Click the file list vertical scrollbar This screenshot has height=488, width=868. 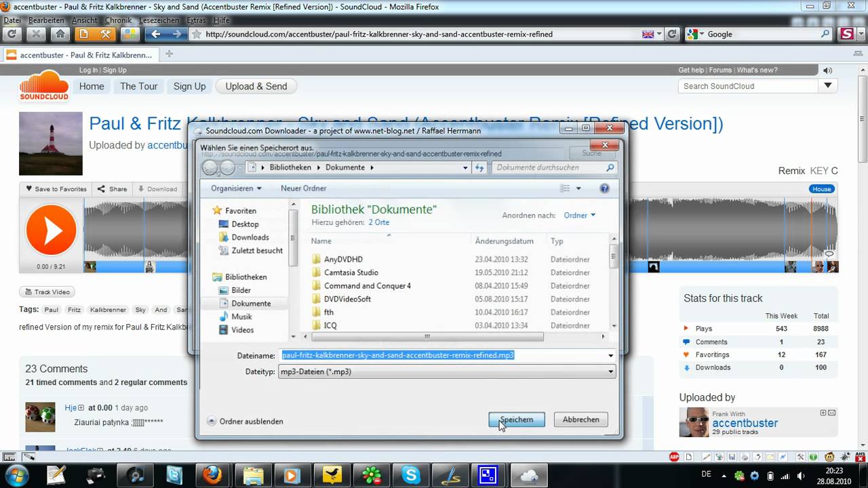pyautogui.click(x=614, y=283)
